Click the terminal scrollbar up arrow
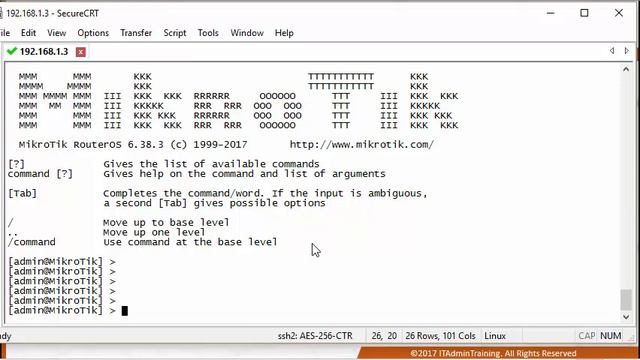The width and height of the screenshot is (640, 360). 626,69
